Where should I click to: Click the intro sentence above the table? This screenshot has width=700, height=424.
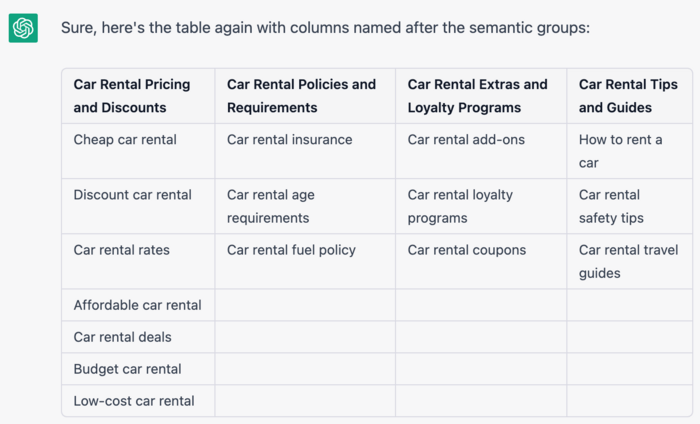[x=325, y=28]
